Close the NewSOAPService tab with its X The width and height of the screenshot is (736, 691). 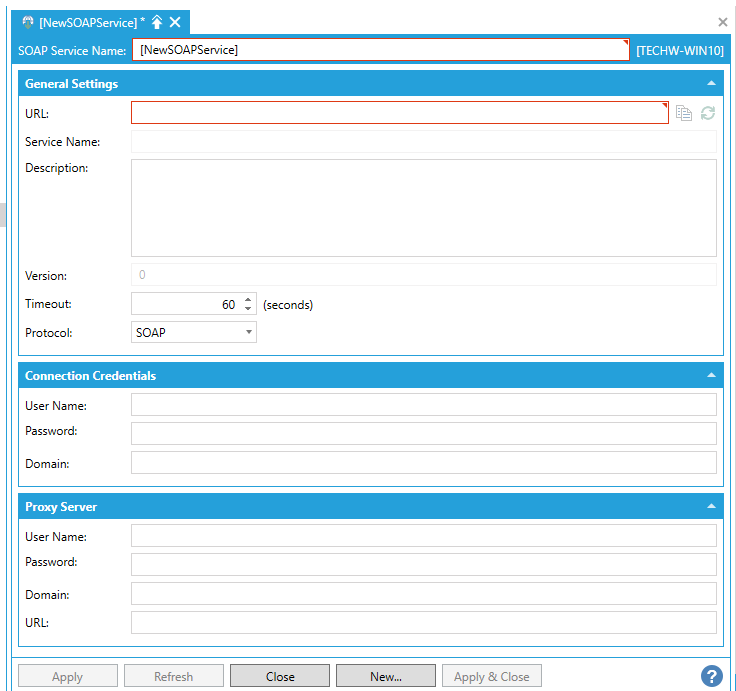pyautogui.click(x=175, y=22)
